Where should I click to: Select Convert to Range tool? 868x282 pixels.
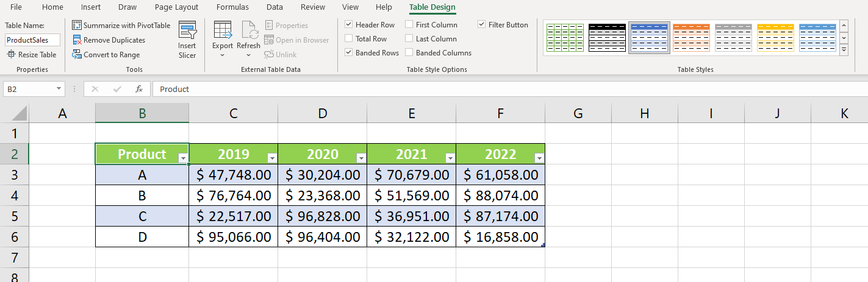(x=77, y=55)
